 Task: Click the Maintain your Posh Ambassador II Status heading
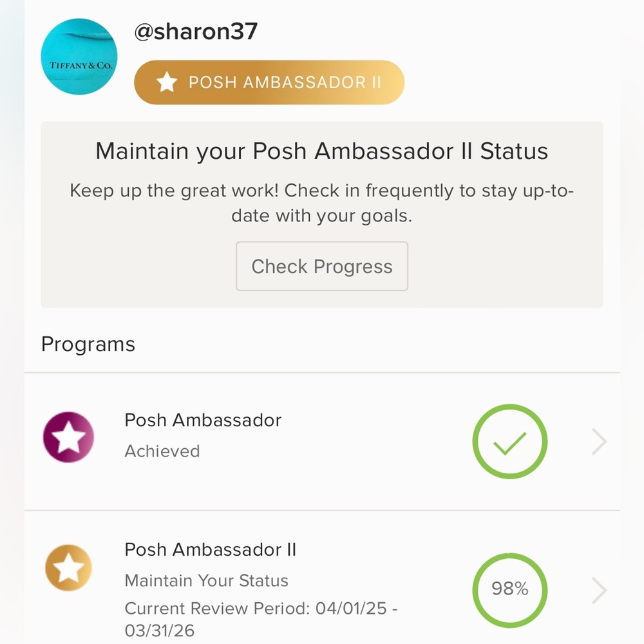(321, 151)
